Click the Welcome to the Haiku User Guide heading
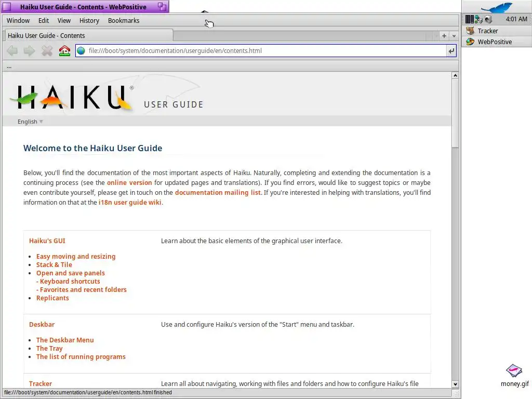Screen dimensions: 532x399 (92, 148)
